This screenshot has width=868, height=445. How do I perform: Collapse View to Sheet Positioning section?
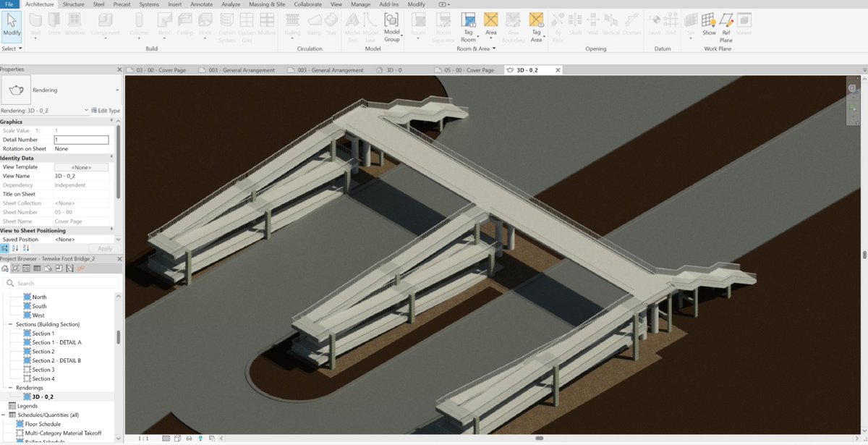[111, 230]
